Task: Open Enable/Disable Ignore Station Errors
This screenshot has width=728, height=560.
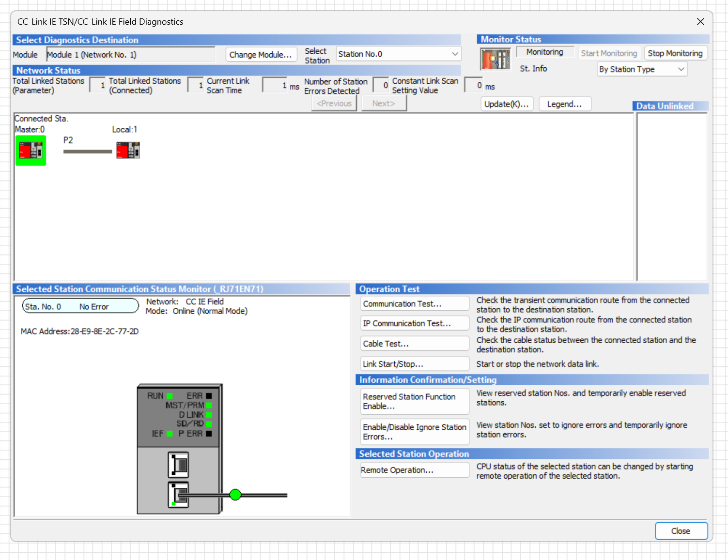Action: point(415,432)
